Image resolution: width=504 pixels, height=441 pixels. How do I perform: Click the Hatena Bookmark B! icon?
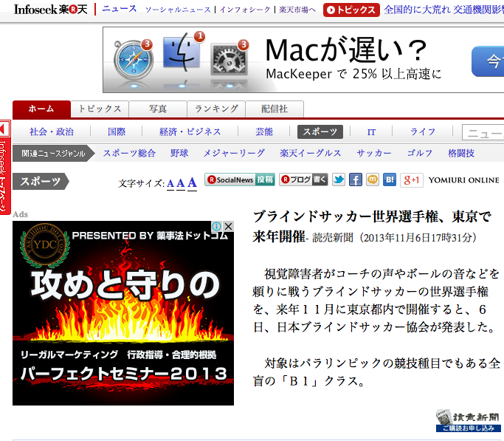390,180
